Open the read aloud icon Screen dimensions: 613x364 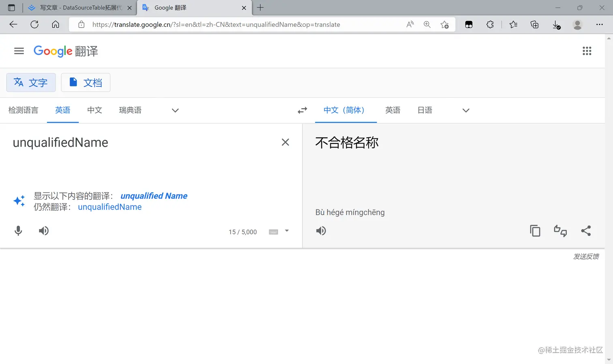coord(410,24)
